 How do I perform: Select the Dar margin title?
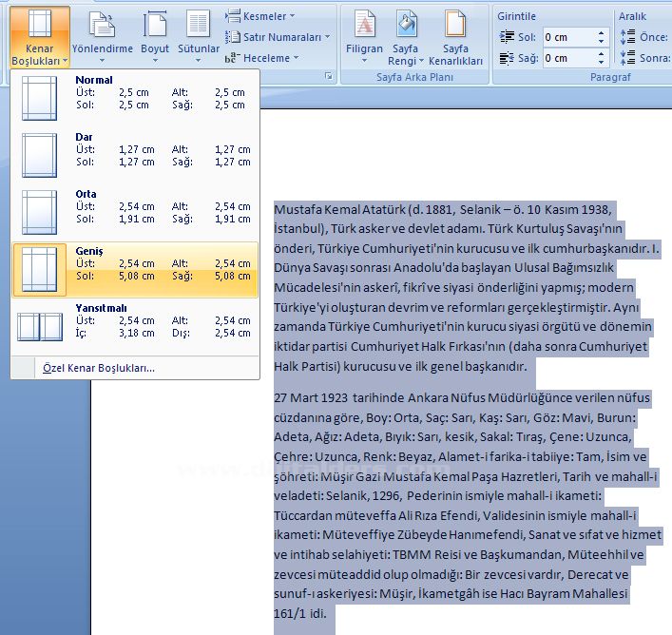coord(84,137)
